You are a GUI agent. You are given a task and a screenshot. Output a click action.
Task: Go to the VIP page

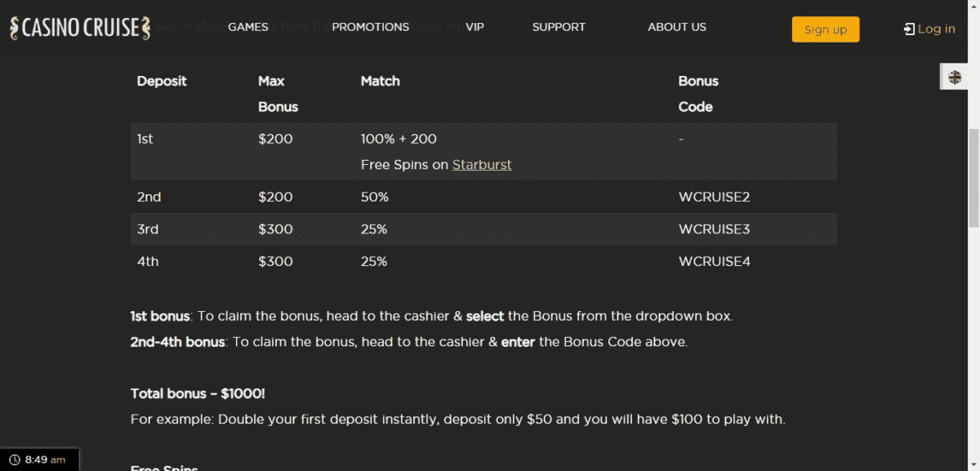474,27
